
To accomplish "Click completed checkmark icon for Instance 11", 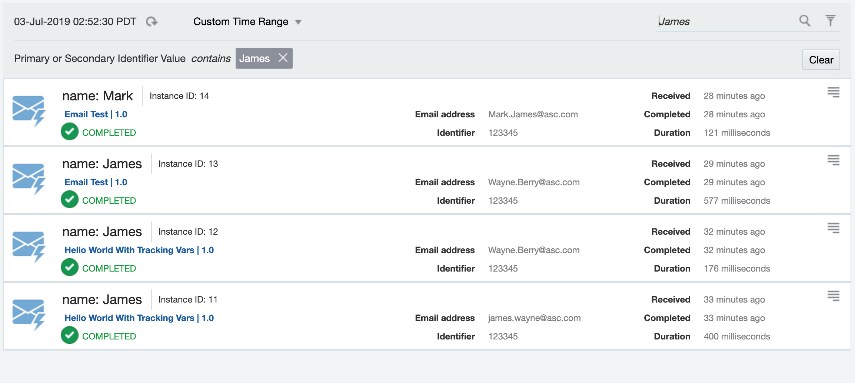I will 70,335.
